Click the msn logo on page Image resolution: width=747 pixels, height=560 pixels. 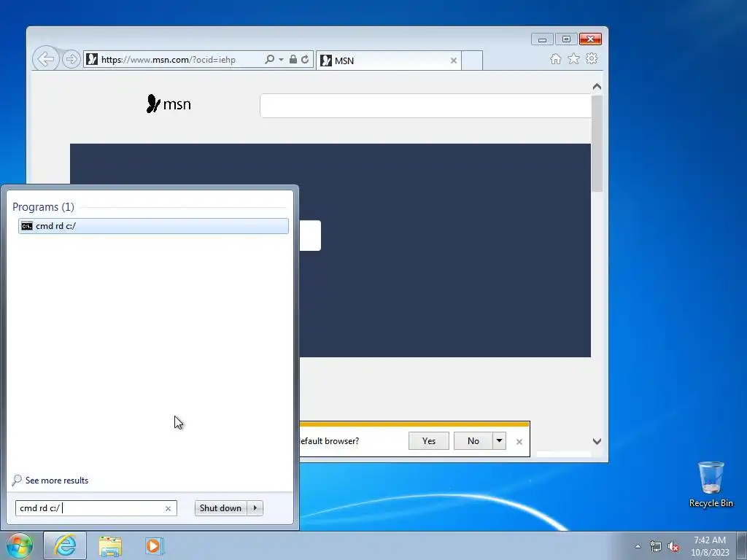point(169,104)
